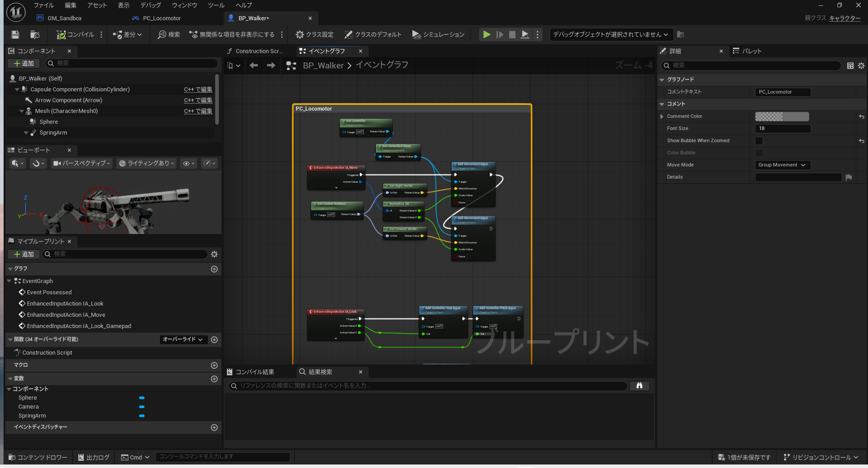Open the debug object selector dropdown
Screen dimensions: 868x468
610,35
